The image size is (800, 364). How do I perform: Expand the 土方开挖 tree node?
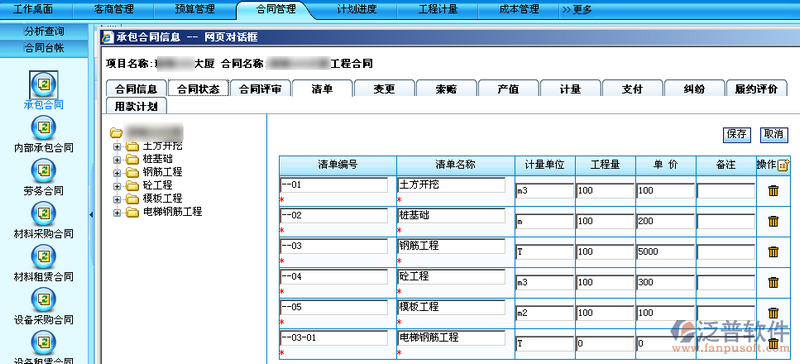tap(117, 147)
